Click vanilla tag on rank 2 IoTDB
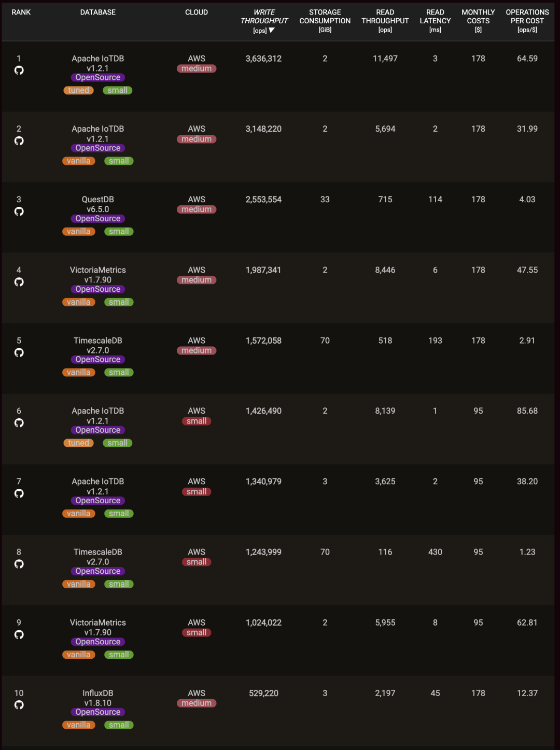 (79, 161)
